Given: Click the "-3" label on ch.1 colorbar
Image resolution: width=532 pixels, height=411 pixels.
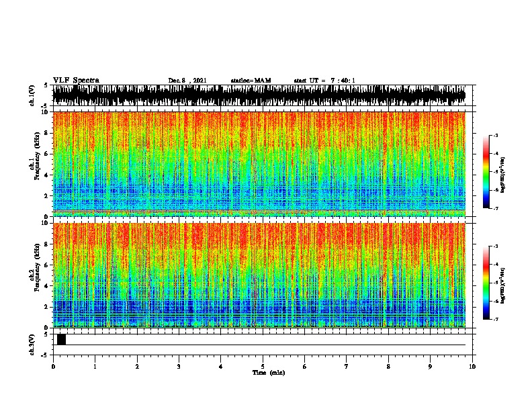Looking at the screenshot, I should tap(496, 135).
